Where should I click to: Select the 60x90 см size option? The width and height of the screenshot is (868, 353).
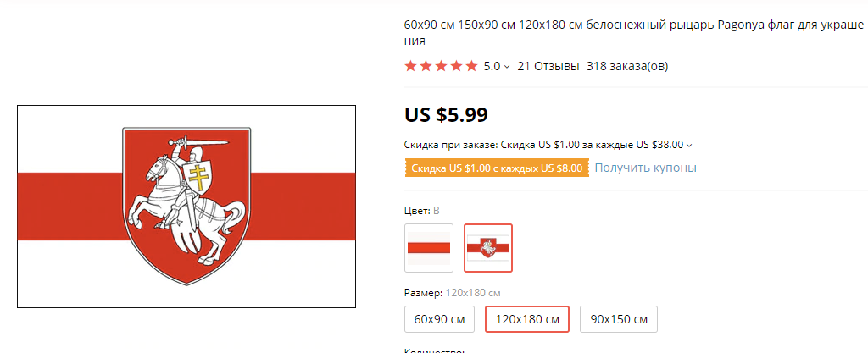click(439, 319)
